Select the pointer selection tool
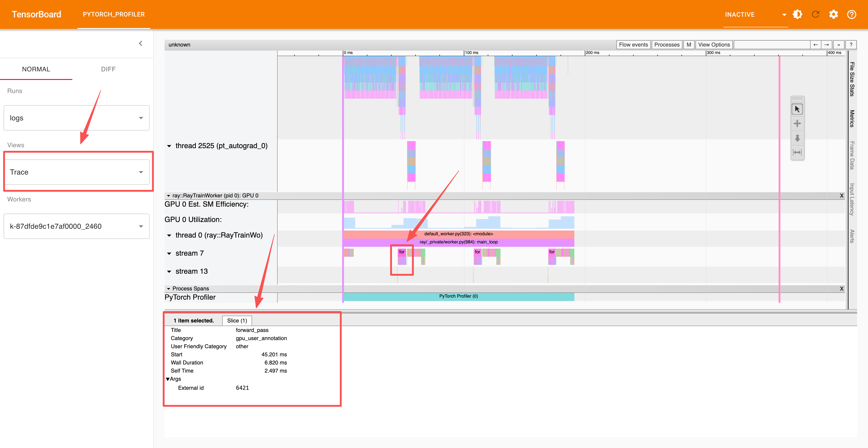Image resolution: width=868 pixels, height=448 pixels. (x=797, y=109)
